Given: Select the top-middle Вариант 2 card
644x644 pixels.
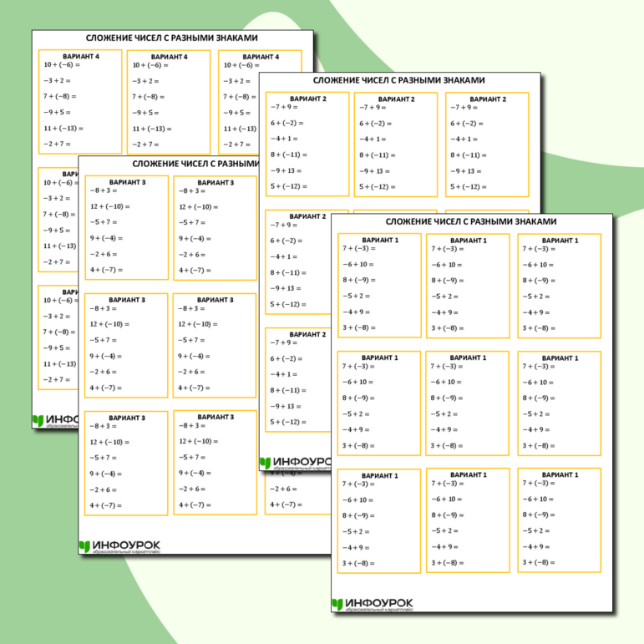Looking at the screenshot, I should (x=397, y=144).
